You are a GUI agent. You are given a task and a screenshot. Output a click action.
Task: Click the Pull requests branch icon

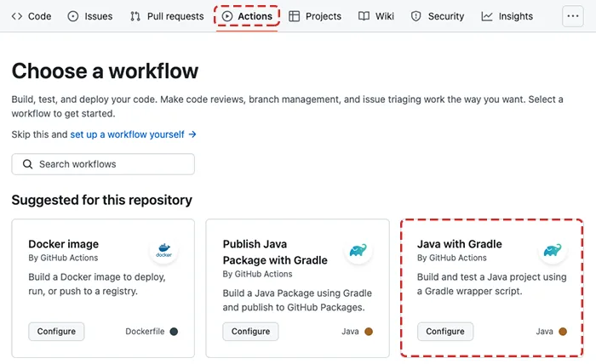135,16
